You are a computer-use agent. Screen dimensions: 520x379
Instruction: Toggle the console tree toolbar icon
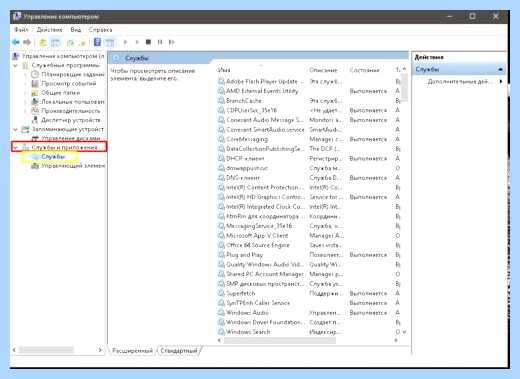(55, 42)
